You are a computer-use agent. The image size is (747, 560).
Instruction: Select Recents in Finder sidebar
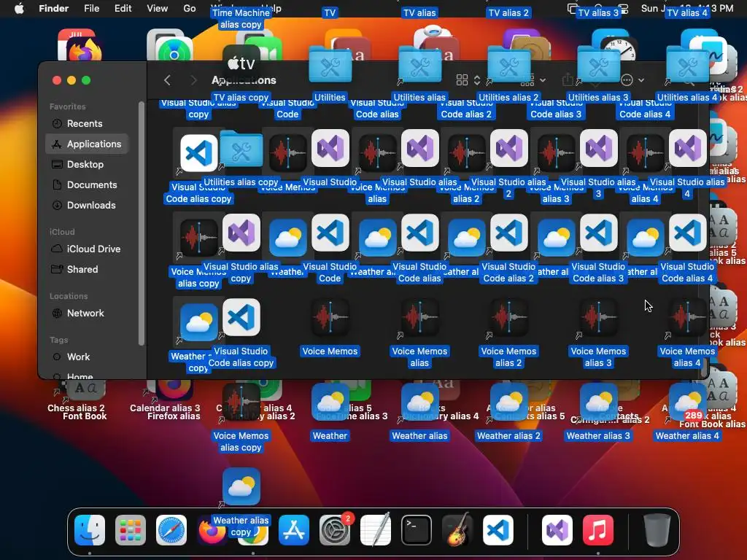pyautogui.click(x=87, y=123)
